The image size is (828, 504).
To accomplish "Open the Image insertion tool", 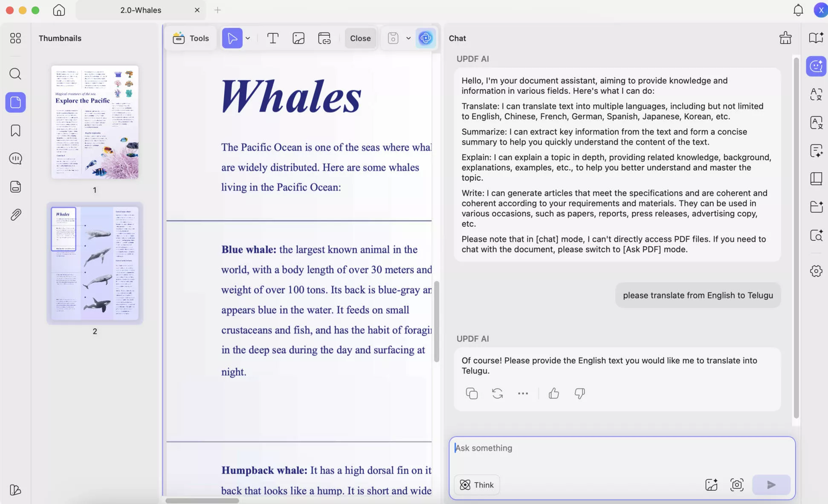I will point(298,38).
